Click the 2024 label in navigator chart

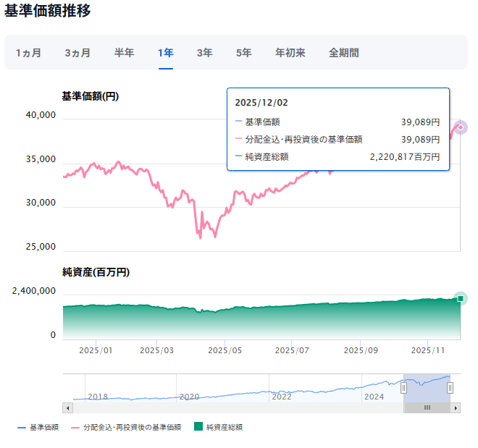[x=374, y=397]
